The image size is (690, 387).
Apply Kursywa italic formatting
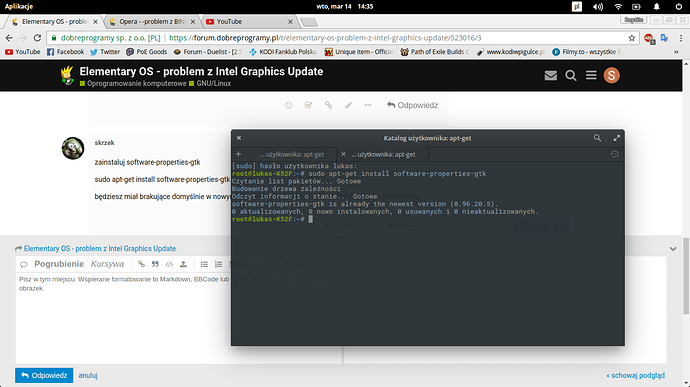pyautogui.click(x=107, y=264)
